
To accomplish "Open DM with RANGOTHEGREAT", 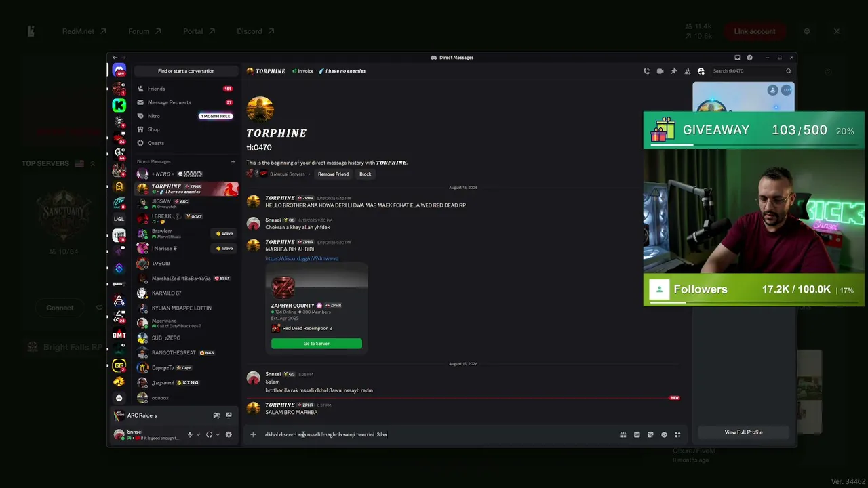I will click(x=186, y=352).
